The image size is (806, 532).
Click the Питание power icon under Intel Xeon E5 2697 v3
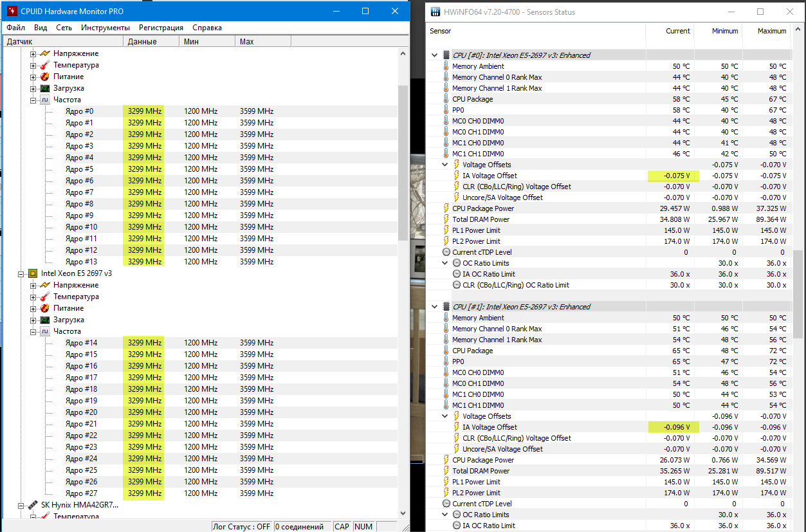45,308
